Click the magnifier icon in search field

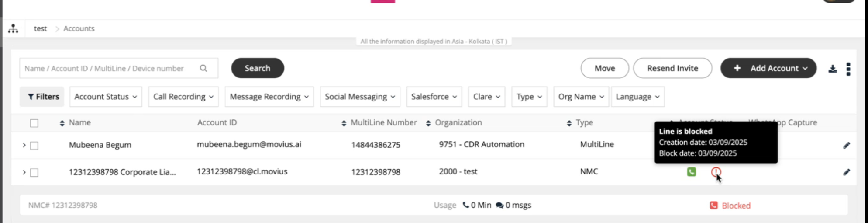(x=203, y=68)
